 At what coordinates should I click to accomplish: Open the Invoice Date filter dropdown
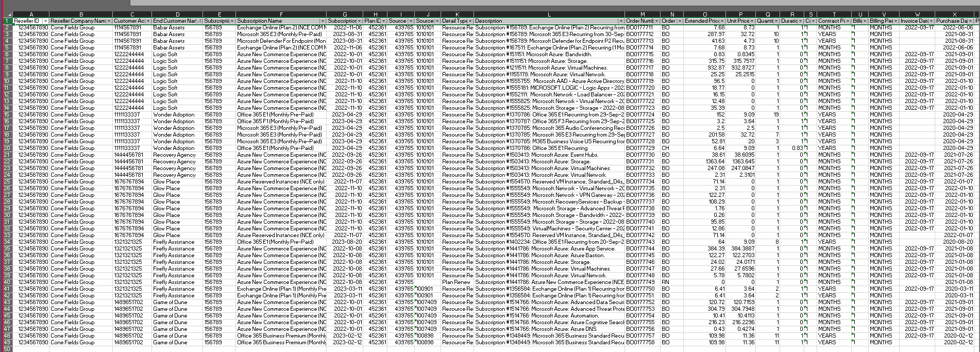coord(931,21)
